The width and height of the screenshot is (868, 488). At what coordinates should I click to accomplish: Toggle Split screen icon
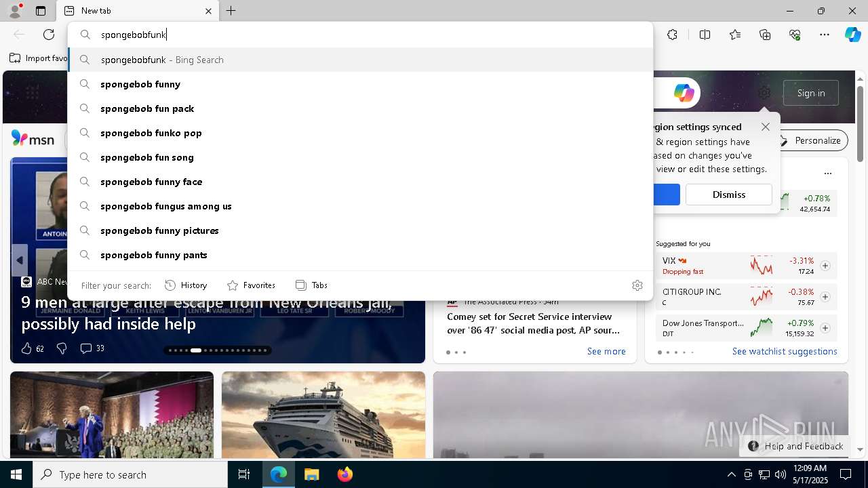(705, 35)
